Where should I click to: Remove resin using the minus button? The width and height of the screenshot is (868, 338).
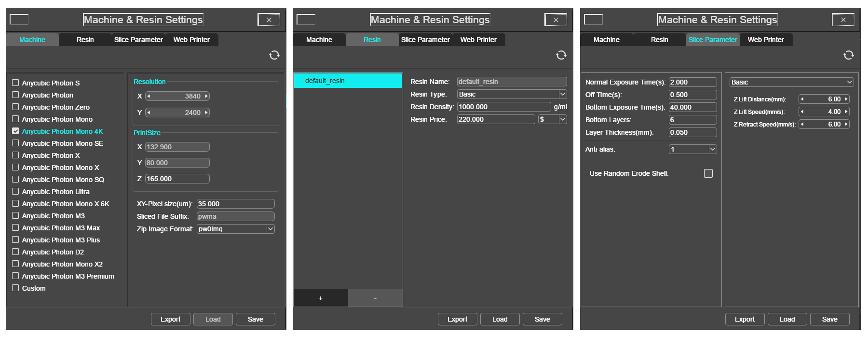(375, 298)
